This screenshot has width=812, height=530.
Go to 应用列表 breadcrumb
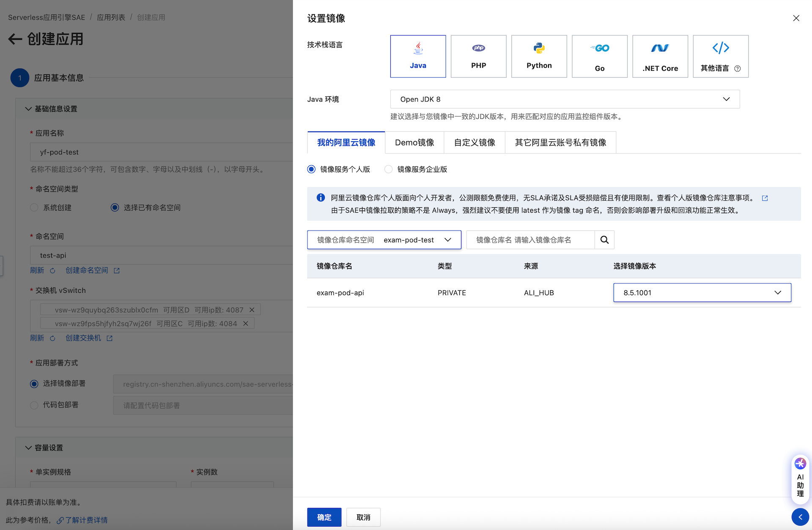[111, 17]
